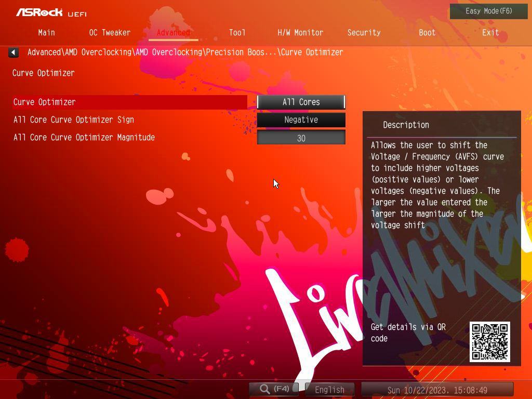Viewport: 532px width, 399px height.
Task: Go to H/W Monitor tab
Action: 300,33
